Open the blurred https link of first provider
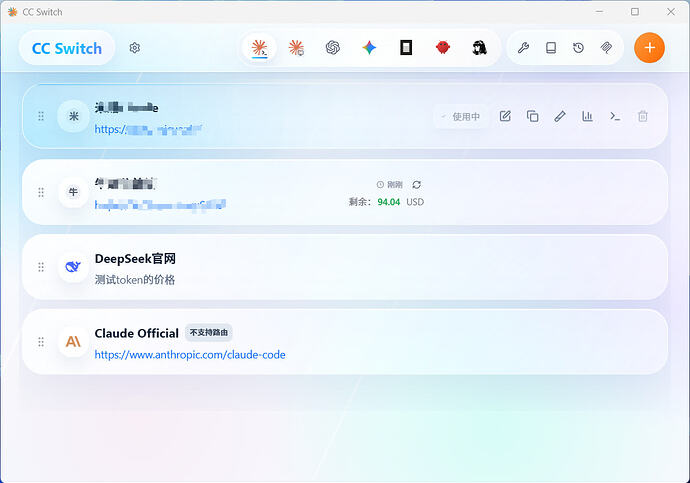Screen dimensions: 690x483 pos(148,129)
